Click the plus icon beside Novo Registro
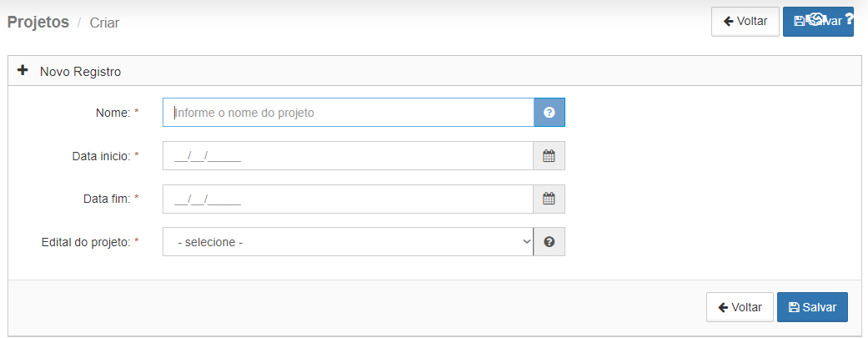This screenshot has width=868, height=338. pyautogui.click(x=23, y=70)
